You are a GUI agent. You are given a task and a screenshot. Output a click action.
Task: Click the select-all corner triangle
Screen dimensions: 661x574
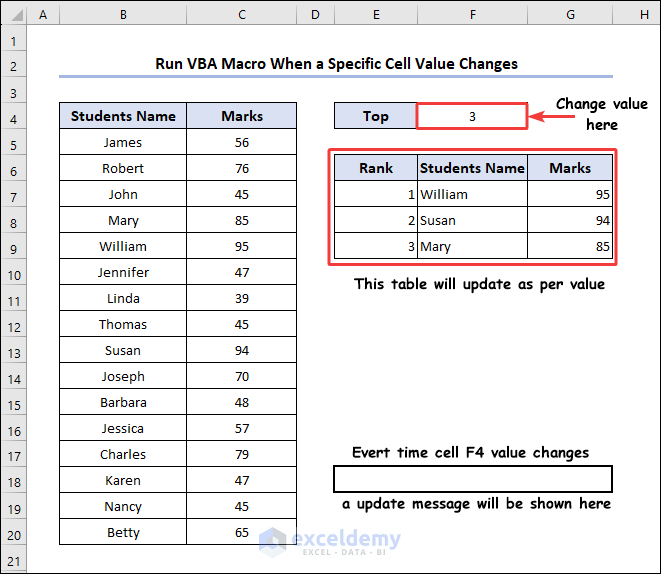15,15
